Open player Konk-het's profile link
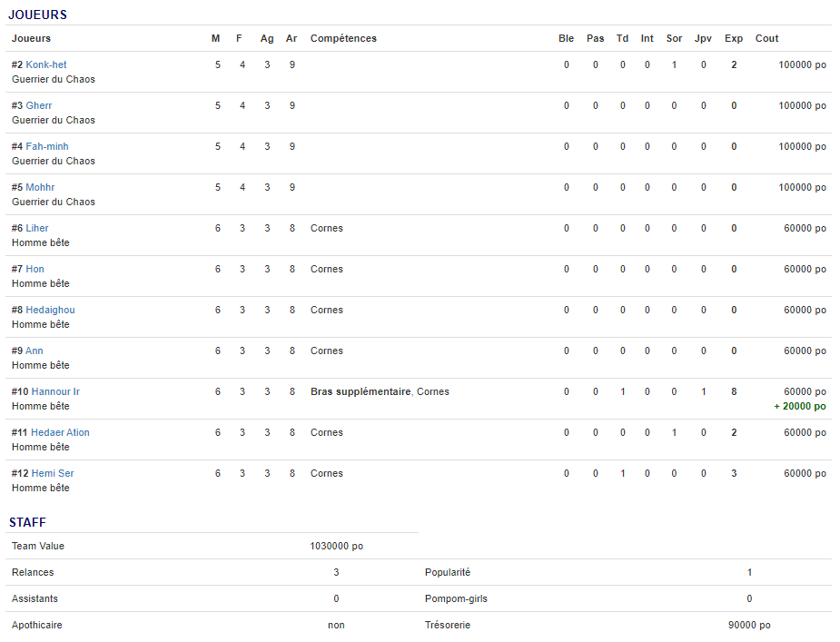The image size is (840, 642). pos(46,64)
